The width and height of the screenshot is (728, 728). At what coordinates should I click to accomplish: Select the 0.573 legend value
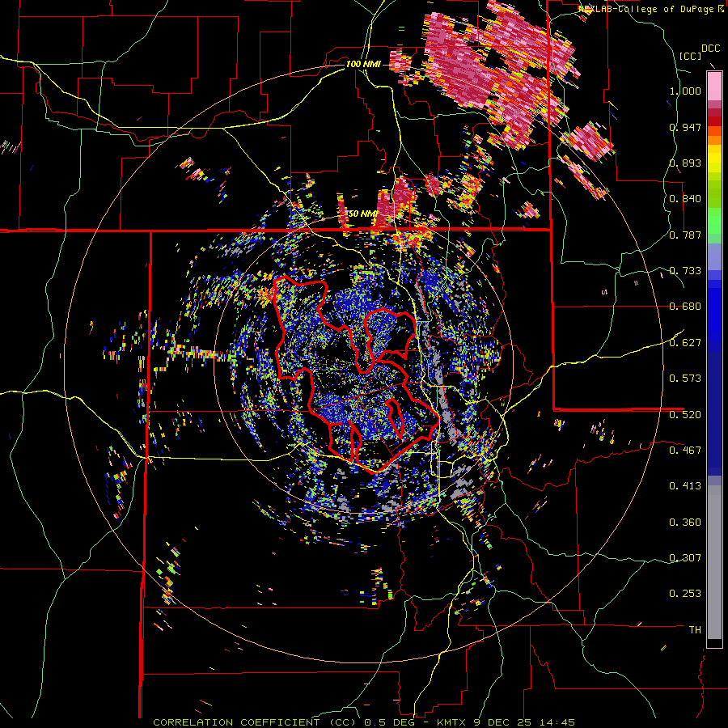pos(685,379)
